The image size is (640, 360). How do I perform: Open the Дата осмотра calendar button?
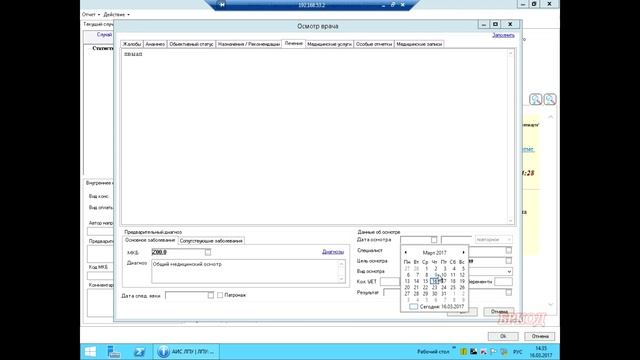click(434, 240)
